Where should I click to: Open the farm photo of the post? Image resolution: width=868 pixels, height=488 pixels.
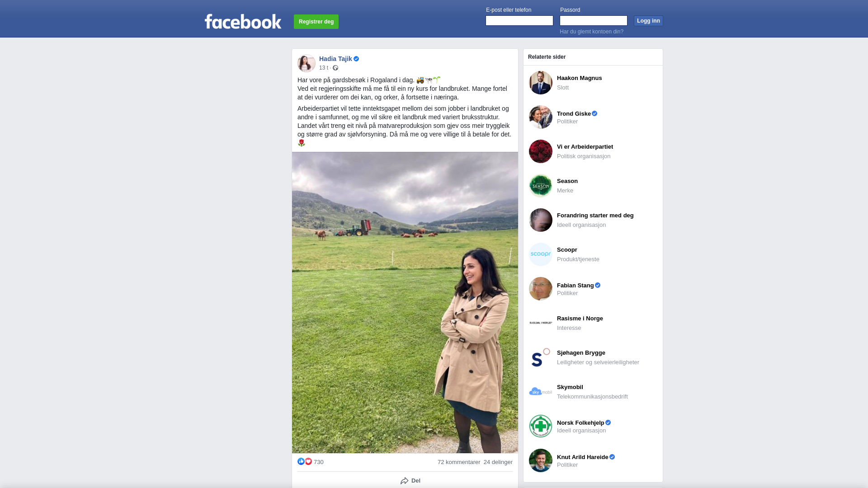[405, 302]
